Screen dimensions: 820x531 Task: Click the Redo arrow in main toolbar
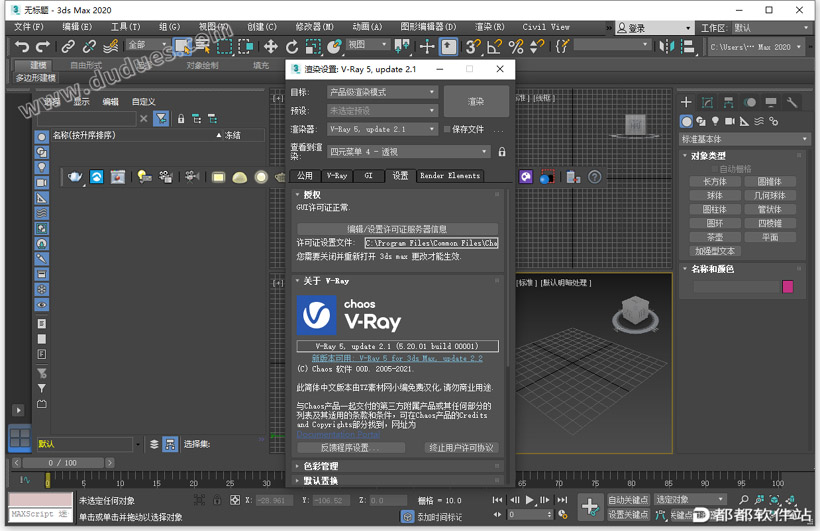click(x=43, y=47)
